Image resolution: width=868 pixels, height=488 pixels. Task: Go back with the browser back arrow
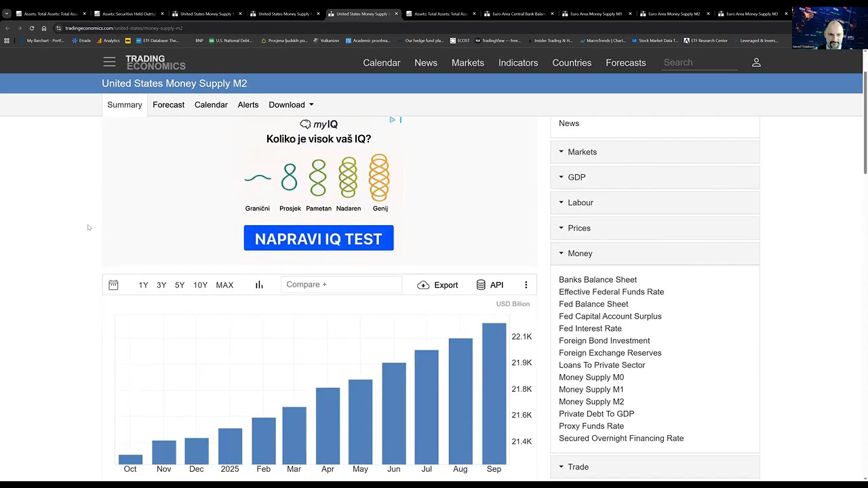[x=7, y=28]
